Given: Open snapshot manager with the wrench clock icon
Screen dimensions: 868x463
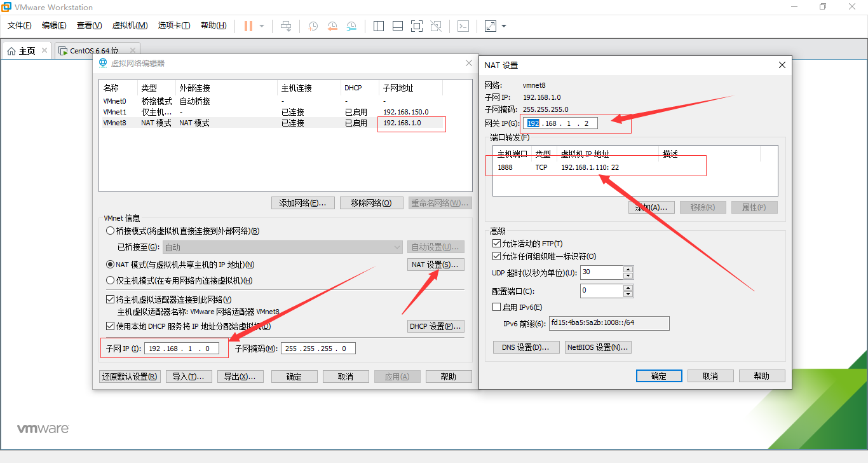Looking at the screenshot, I should click(351, 26).
